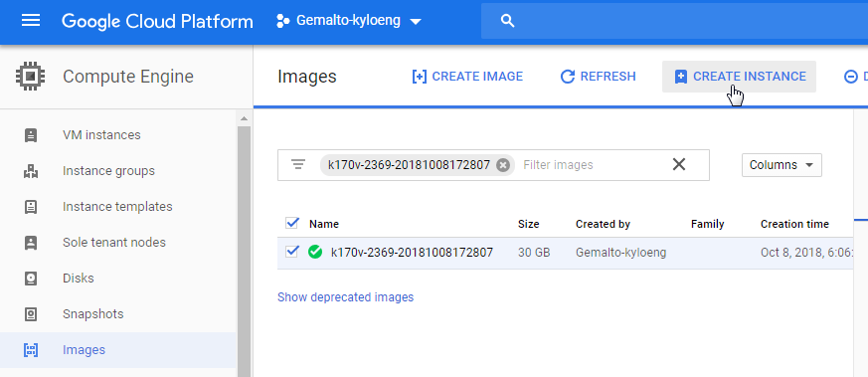The height and width of the screenshot is (377, 868).
Task: Toggle the select-all checkbox in table header
Action: point(291,223)
